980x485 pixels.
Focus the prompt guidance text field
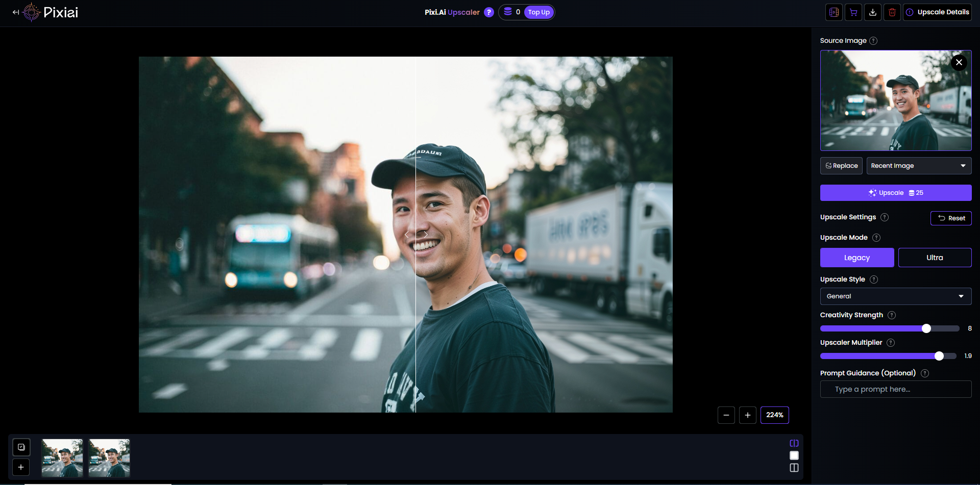[x=896, y=389]
